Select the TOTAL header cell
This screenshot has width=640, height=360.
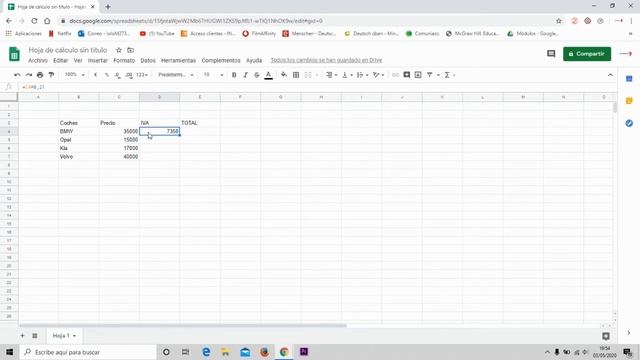(200, 123)
